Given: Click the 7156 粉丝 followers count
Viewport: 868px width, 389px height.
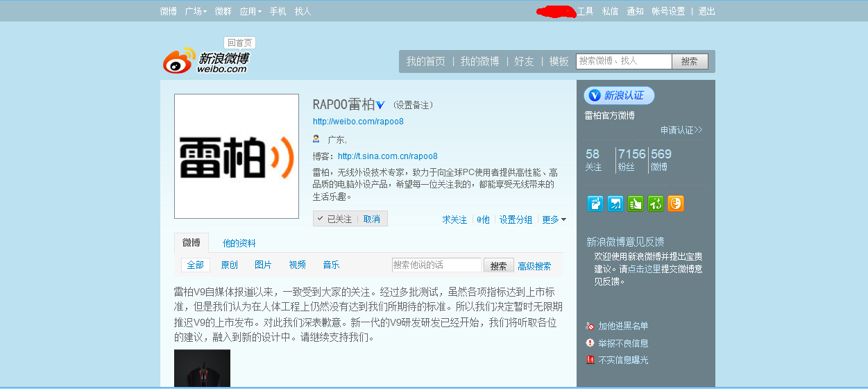Looking at the screenshot, I should 631,160.
